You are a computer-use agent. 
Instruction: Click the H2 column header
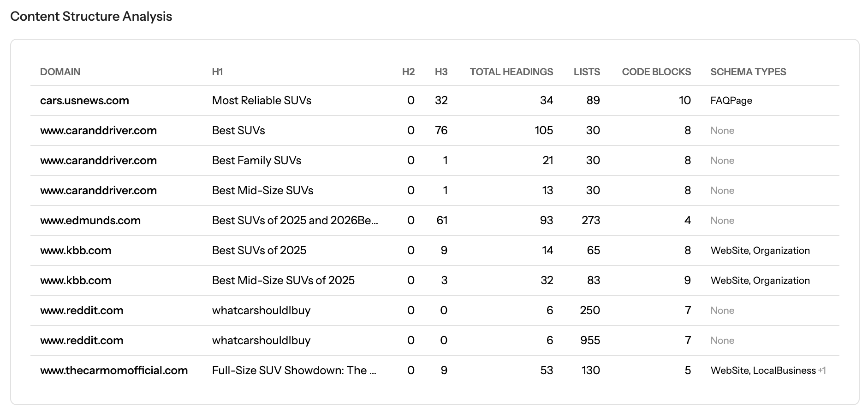click(x=408, y=72)
